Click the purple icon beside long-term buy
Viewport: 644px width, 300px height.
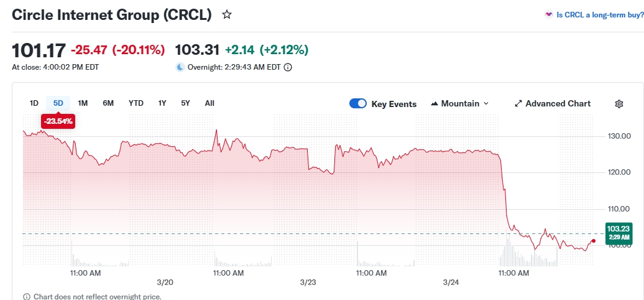tap(548, 15)
